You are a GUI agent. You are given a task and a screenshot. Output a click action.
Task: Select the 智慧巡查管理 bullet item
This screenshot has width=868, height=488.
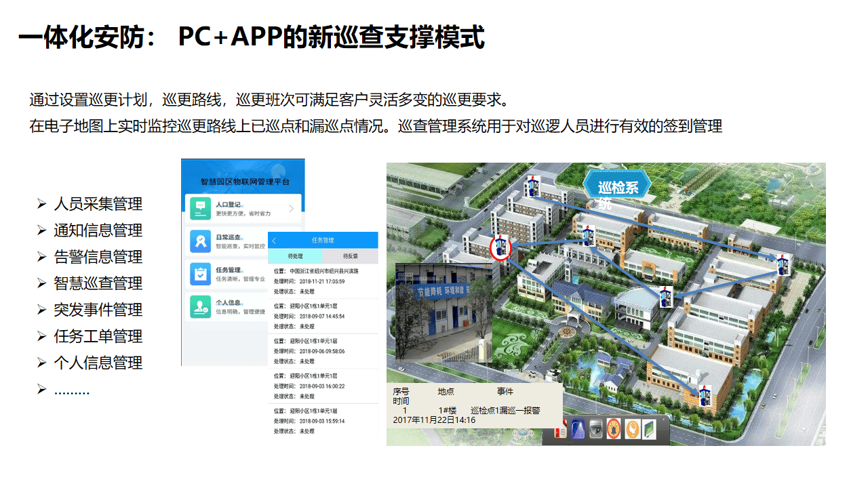pos(98,283)
